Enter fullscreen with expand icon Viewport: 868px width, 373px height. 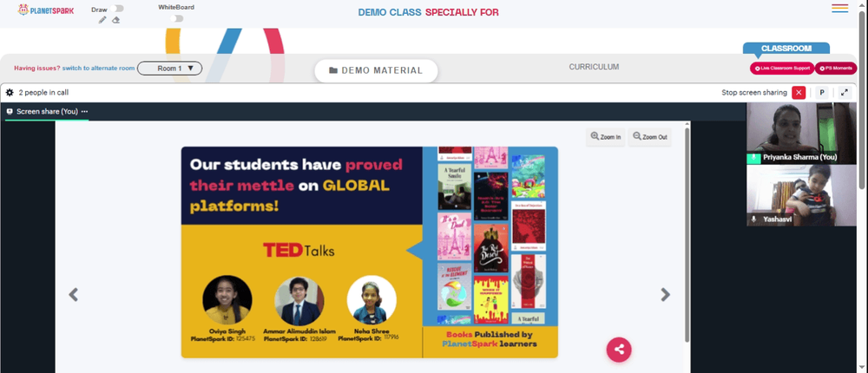coord(845,93)
